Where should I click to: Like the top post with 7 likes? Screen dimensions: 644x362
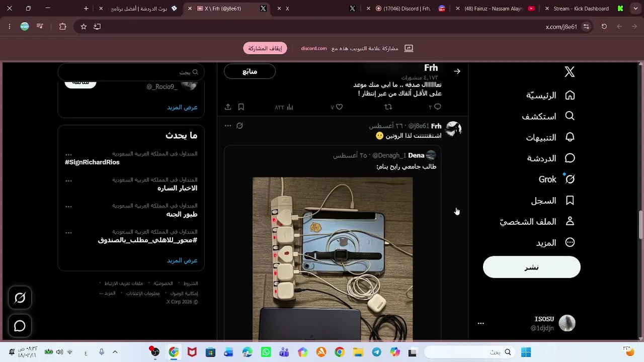pos(337,107)
